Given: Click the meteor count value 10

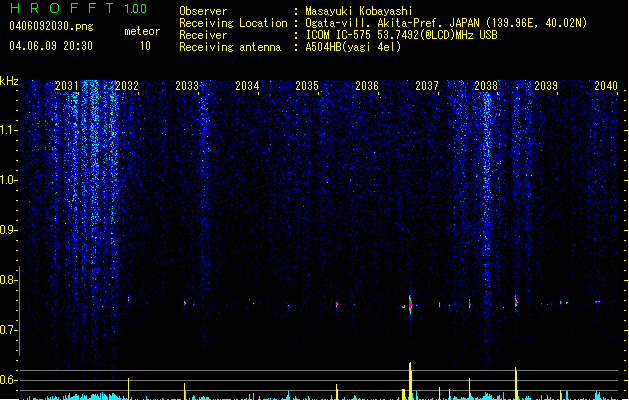Looking at the screenshot, I should [145, 46].
